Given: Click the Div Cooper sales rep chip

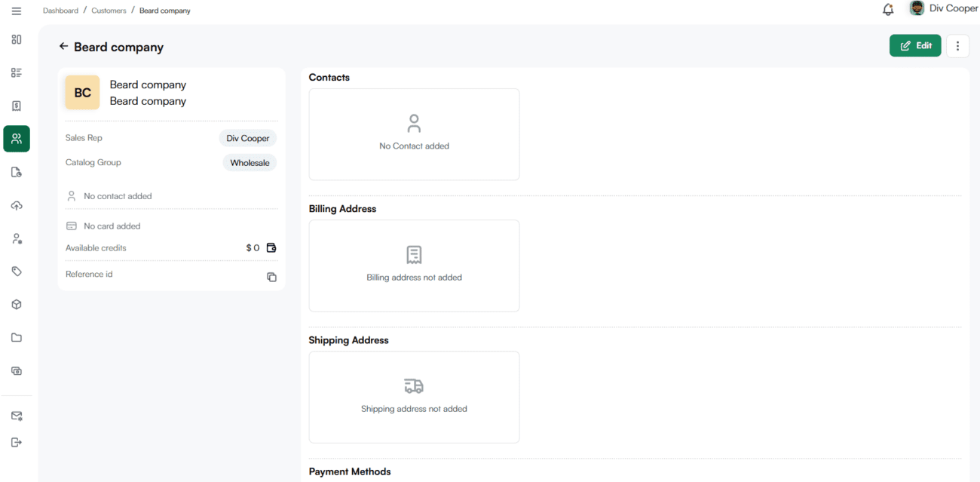Looking at the screenshot, I should [248, 139].
